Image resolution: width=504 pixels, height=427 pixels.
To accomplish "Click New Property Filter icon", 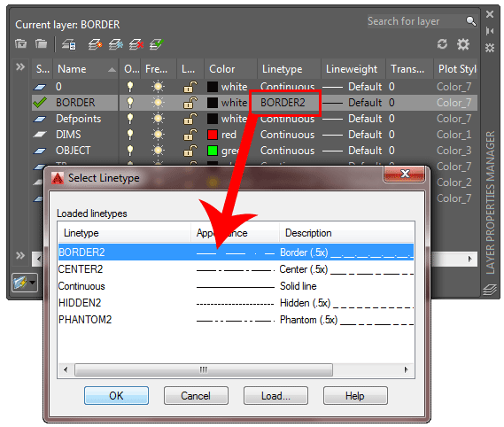I will point(21,43).
